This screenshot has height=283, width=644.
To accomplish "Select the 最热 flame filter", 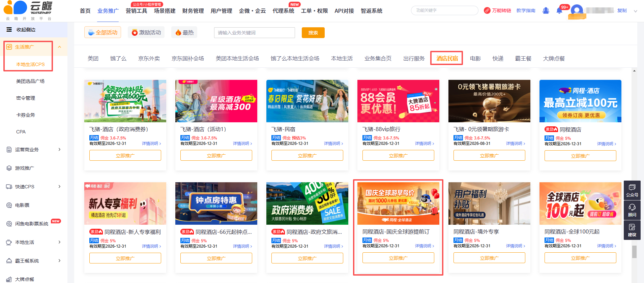I will tap(184, 32).
